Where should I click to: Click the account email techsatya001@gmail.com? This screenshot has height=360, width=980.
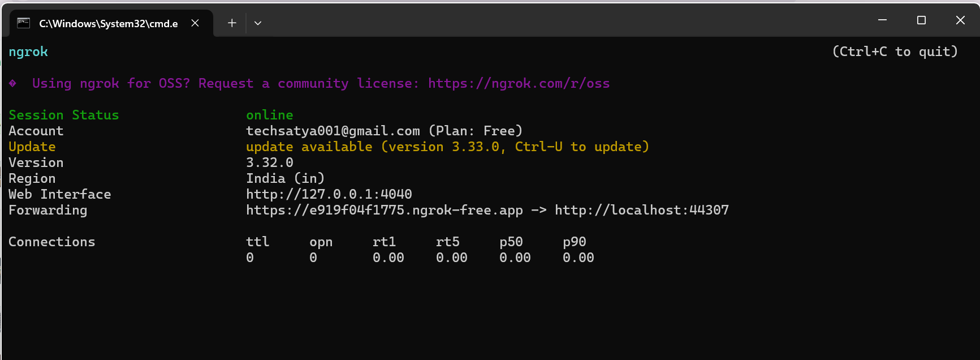pyautogui.click(x=333, y=131)
